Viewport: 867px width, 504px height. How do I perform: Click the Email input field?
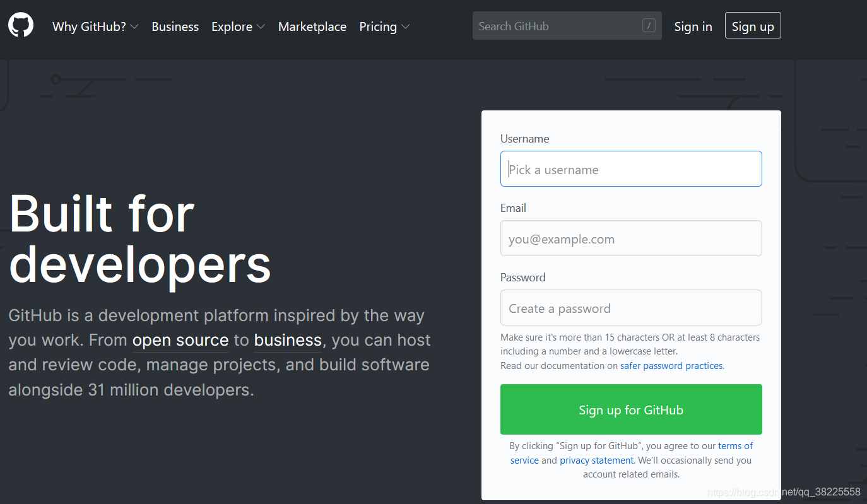point(631,238)
